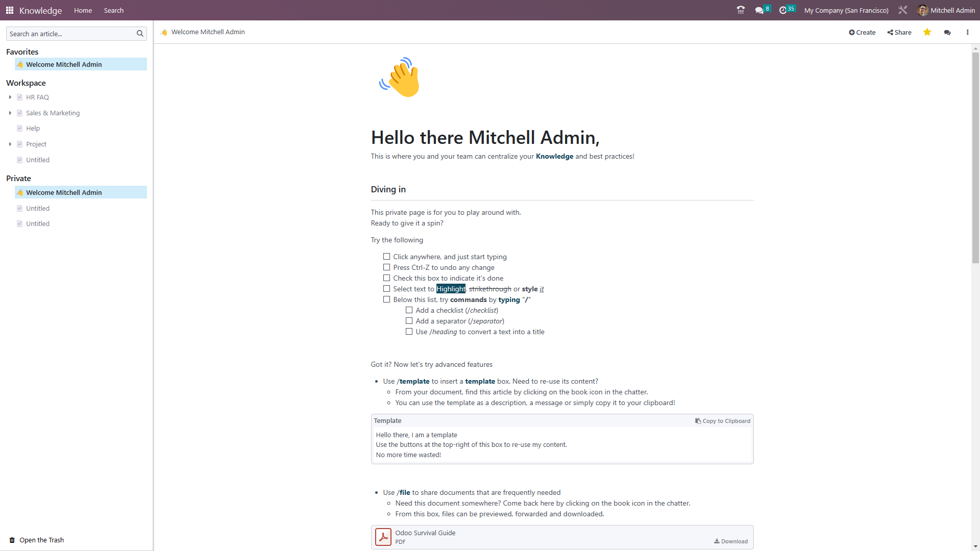The width and height of the screenshot is (980, 551).
Task: Click the Private section header
Action: pos(18,178)
